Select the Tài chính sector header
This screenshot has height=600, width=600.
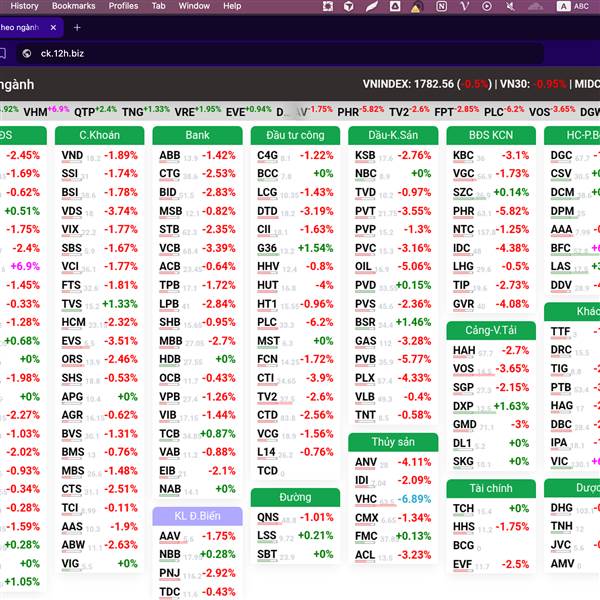[491, 488]
